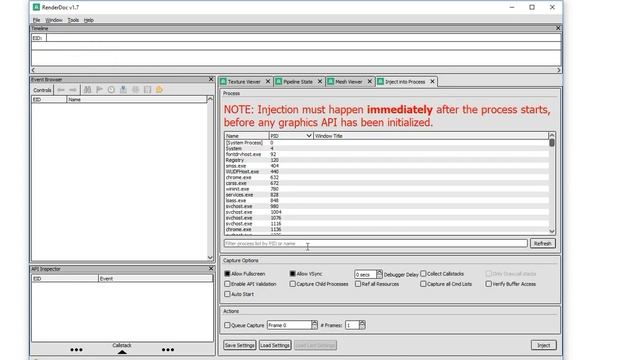Open the Help menu
The image size is (640, 360).
pos(89,20)
